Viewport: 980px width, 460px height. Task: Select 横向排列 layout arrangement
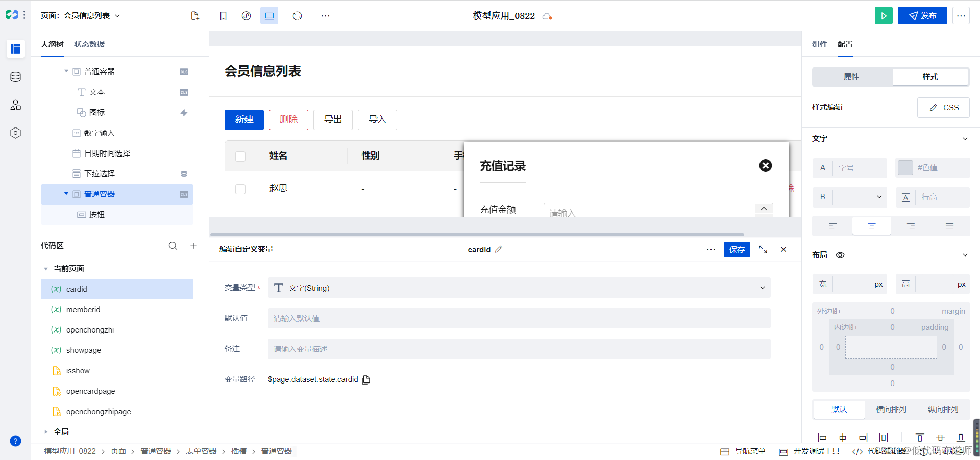891,410
